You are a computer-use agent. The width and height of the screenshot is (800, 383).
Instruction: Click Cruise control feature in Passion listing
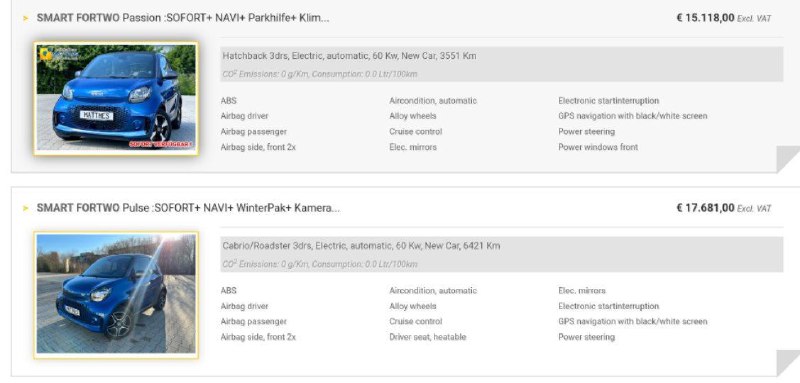(x=415, y=132)
